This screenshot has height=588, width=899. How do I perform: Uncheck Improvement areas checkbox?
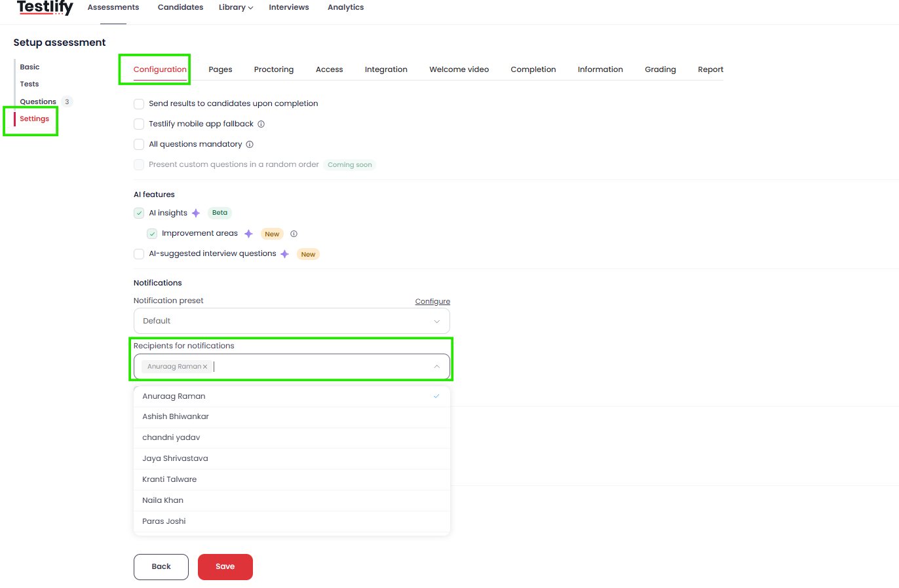[152, 234]
